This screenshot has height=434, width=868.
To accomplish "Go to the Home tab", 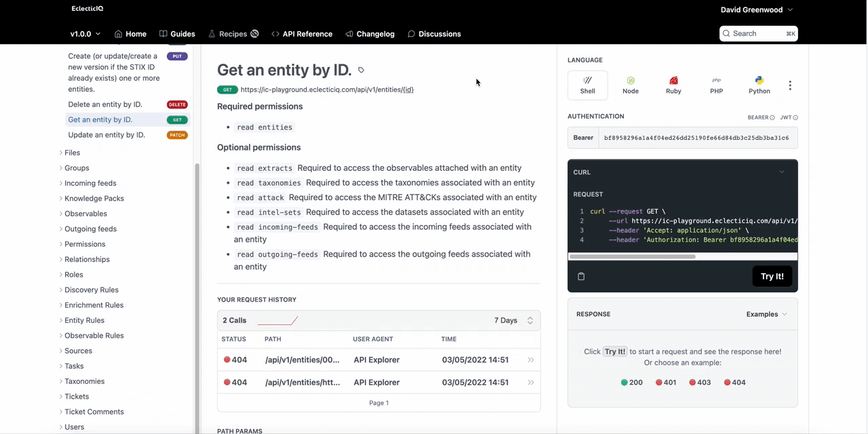I will (130, 34).
